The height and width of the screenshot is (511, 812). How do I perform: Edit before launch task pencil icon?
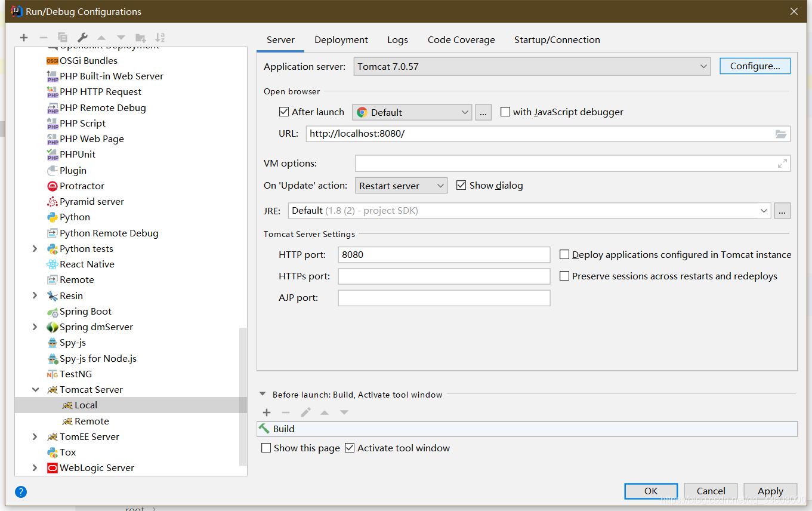[305, 413]
